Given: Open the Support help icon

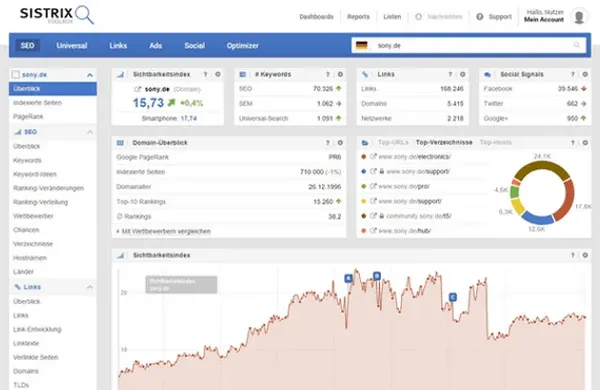Looking at the screenshot, I should (479, 17).
